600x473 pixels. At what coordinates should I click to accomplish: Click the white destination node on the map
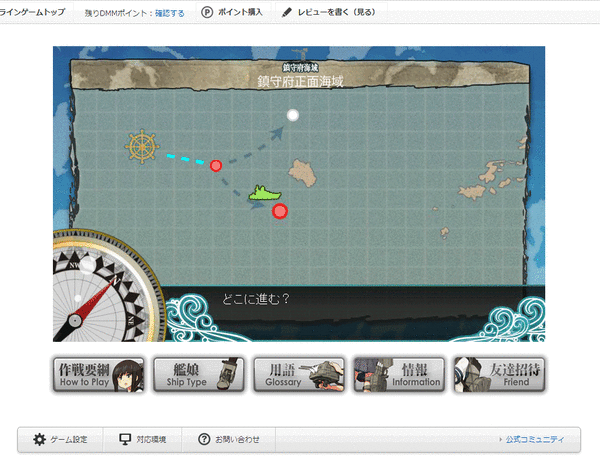click(x=293, y=115)
